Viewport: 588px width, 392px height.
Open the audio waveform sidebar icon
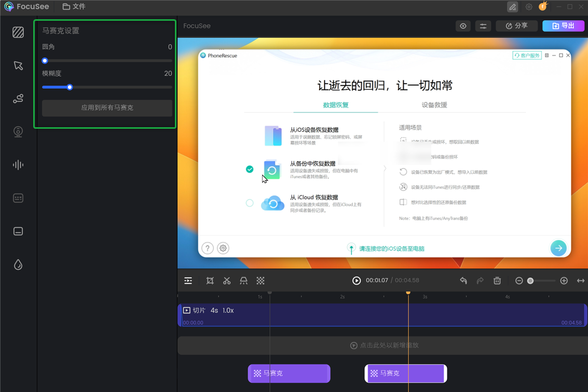[18, 165]
